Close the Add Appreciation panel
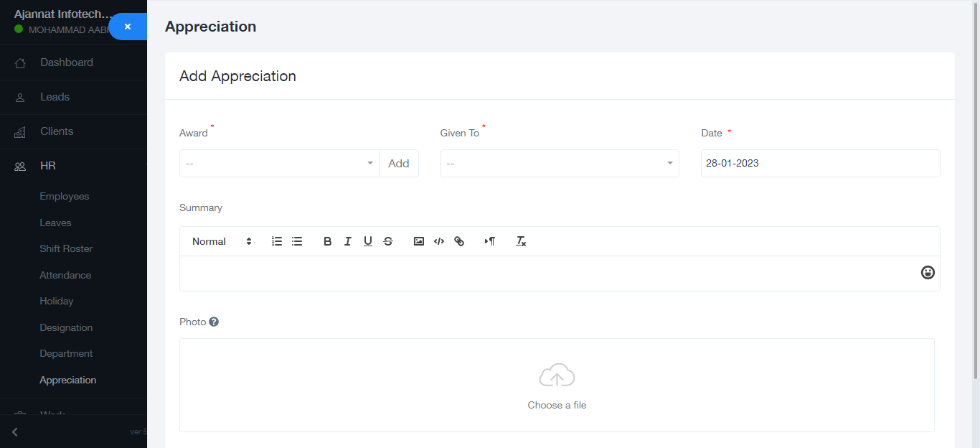The width and height of the screenshot is (980, 448). (128, 27)
